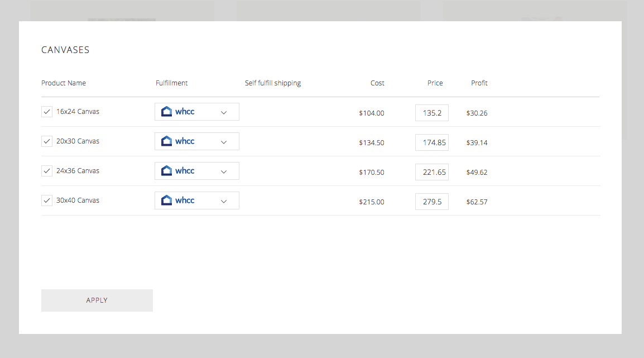Screen dimensions: 644x358
Task: Click the Fulfillment column header
Action: tap(171, 83)
